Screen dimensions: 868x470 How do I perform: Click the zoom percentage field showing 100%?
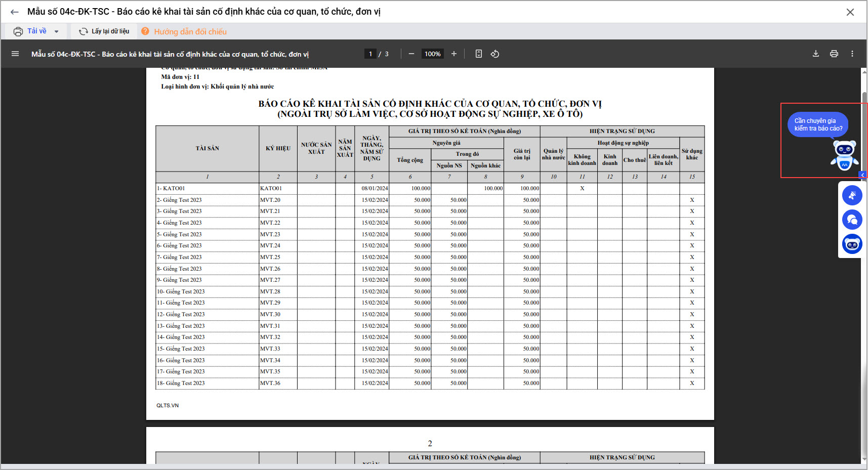[x=433, y=54]
